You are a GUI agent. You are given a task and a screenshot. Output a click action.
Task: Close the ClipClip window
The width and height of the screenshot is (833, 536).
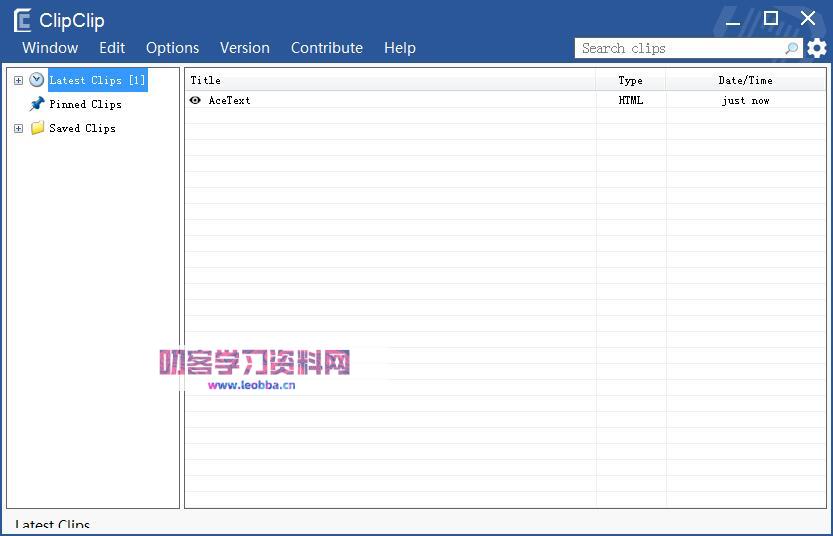point(808,19)
